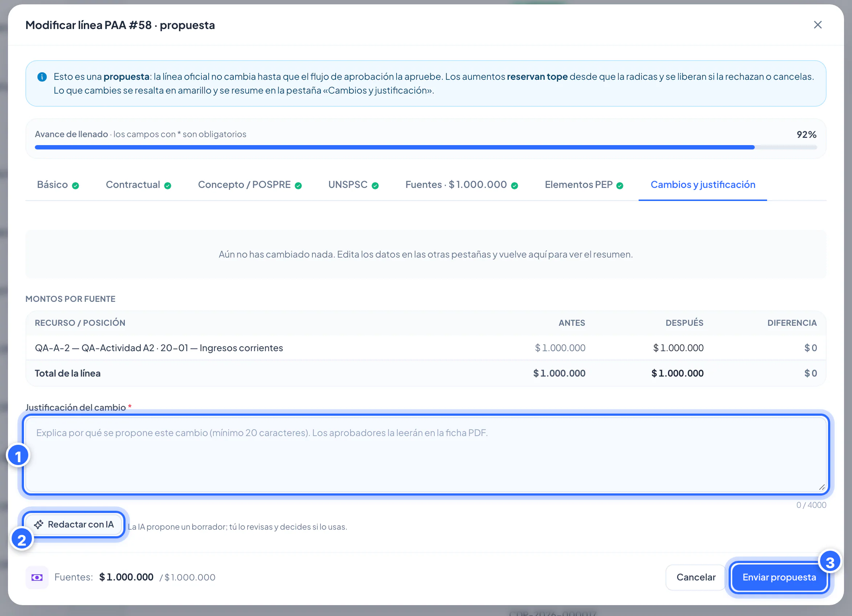852x616 pixels.
Task: Click the Cancelar button
Action: click(x=696, y=577)
